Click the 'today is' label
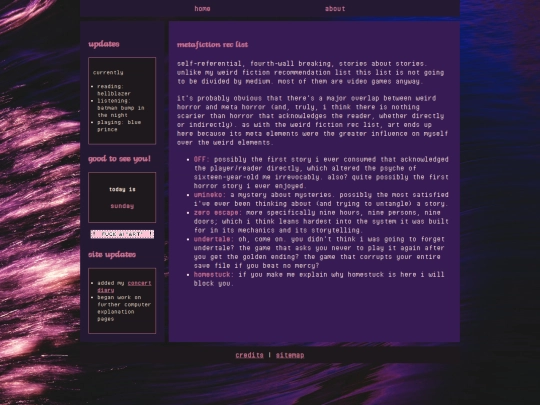The image size is (540, 405). pos(122,189)
